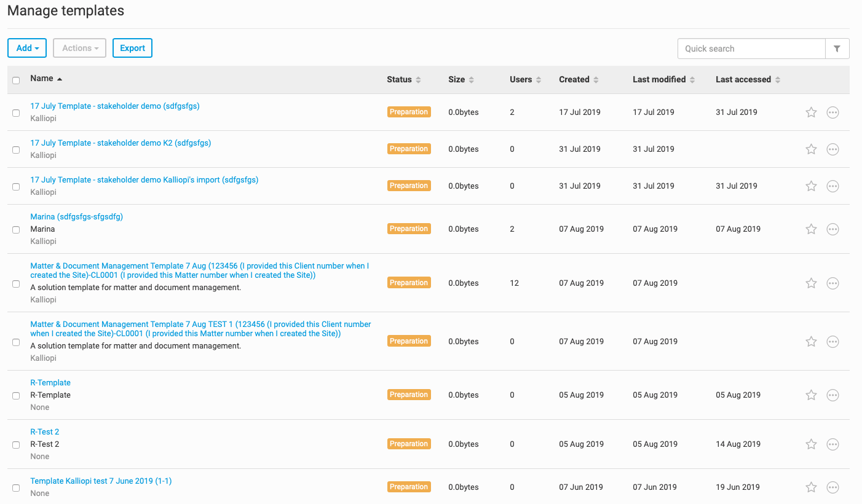This screenshot has height=504, width=862.
Task: Expand the Add dropdown button
Action: click(x=28, y=48)
